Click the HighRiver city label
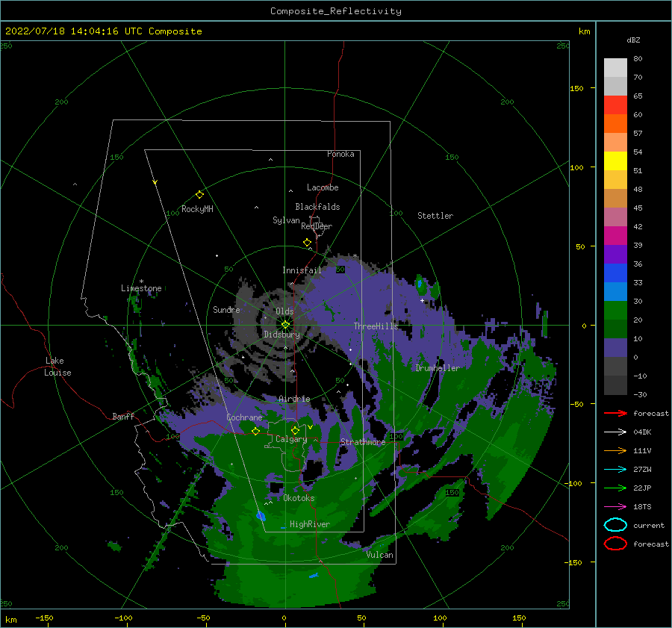The image size is (672, 628). pos(310,524)
